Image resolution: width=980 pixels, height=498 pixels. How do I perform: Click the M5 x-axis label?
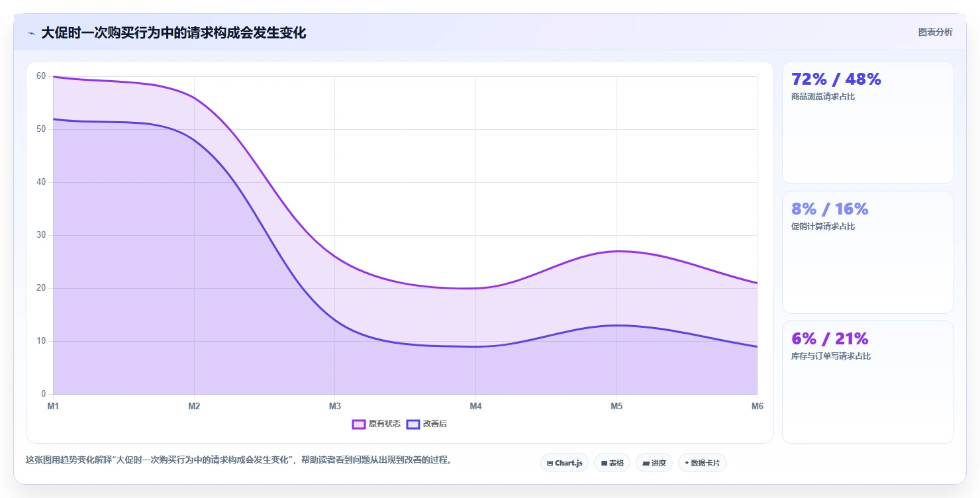click(616, 406)
